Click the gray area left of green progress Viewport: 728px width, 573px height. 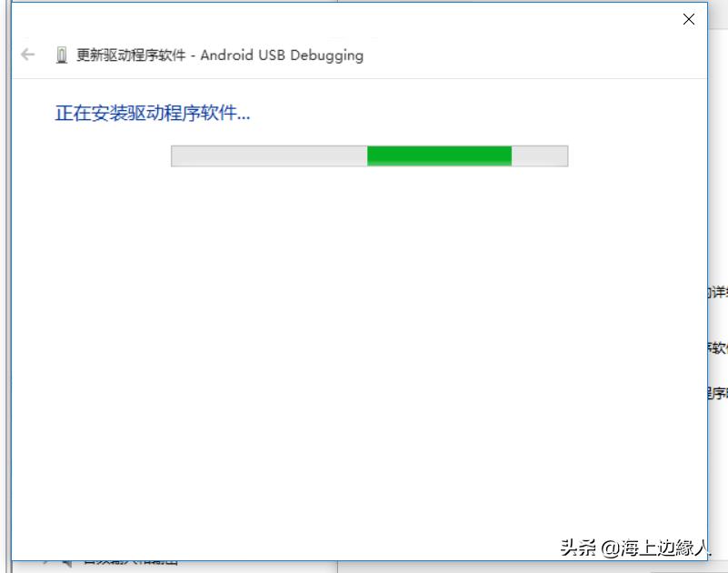(269, 156)
